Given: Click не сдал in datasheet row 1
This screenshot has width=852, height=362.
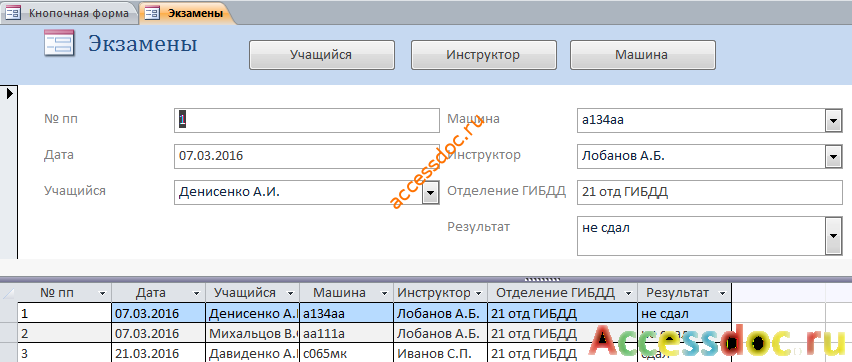Looking at the screenshot, I should pyautogui.click(x=685, y=314).
